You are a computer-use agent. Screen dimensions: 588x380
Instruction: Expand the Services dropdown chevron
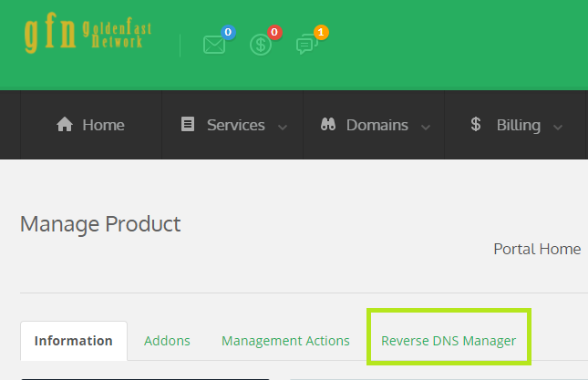click(282, 128)
